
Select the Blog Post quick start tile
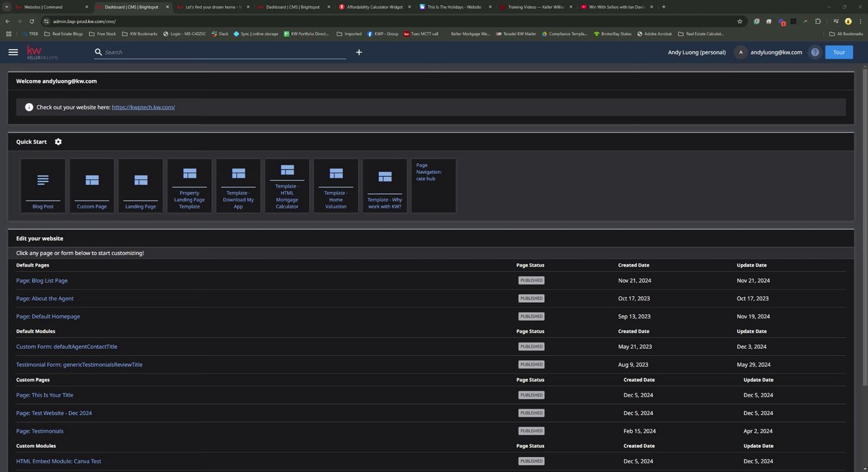point(43,186)
